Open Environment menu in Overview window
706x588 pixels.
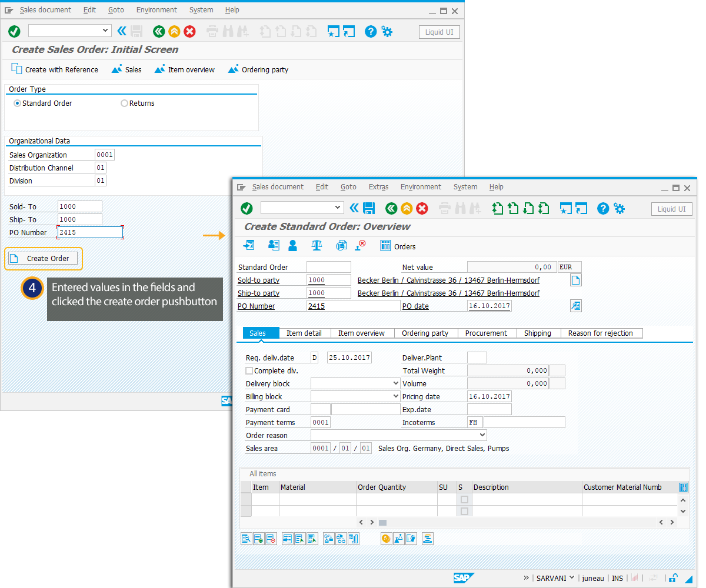coord(421,187)
